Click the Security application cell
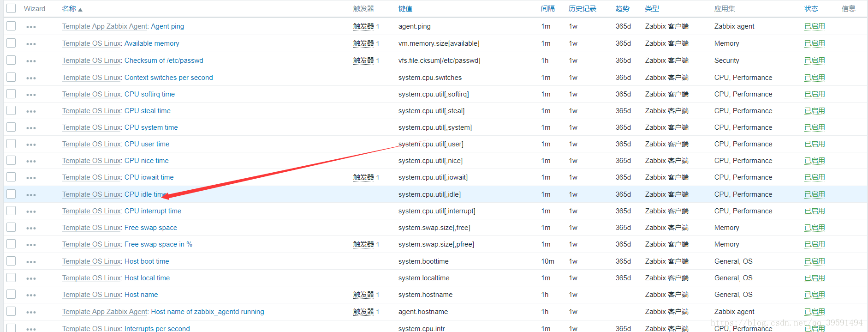 (x=727, y=60)
